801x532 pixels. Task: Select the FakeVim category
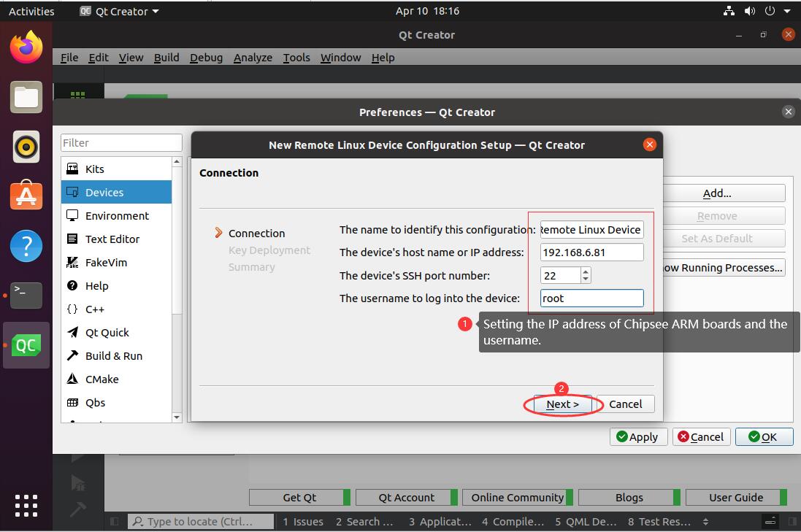point(117,263)
